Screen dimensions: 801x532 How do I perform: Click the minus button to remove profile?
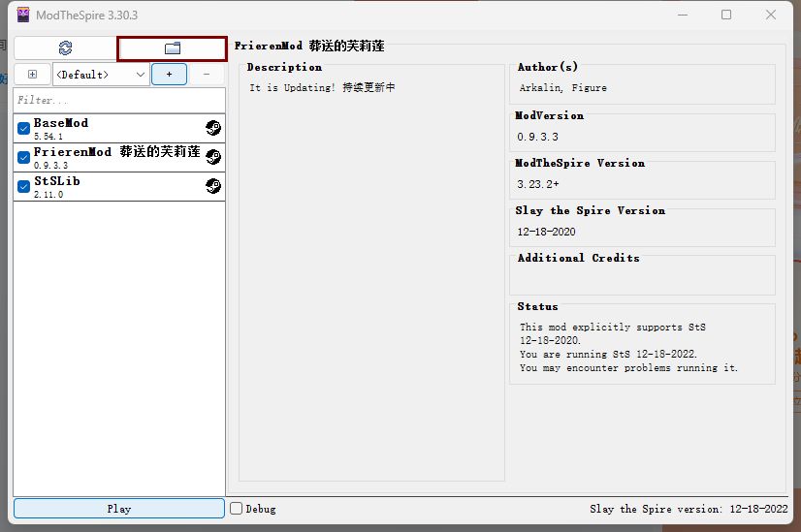click(207, 75)
